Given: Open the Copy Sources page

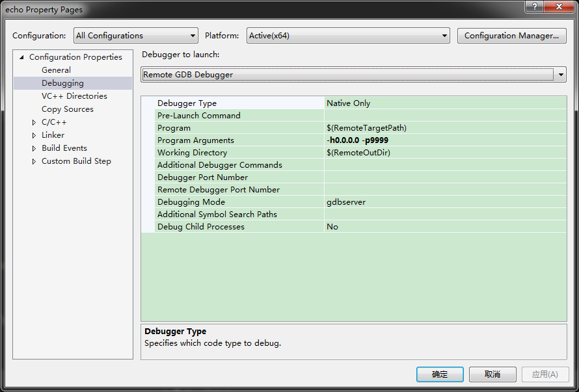Looking at the screenshot, I should (68, 109).
